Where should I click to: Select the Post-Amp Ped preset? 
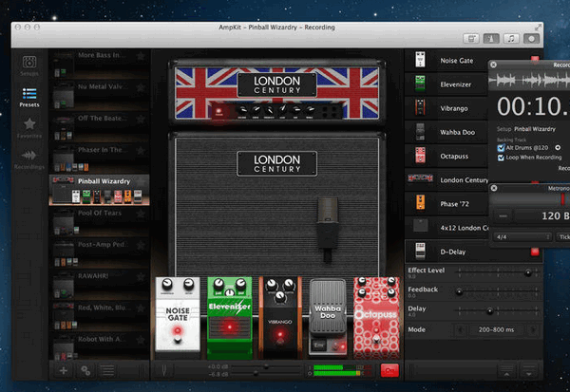coord(99,252)
